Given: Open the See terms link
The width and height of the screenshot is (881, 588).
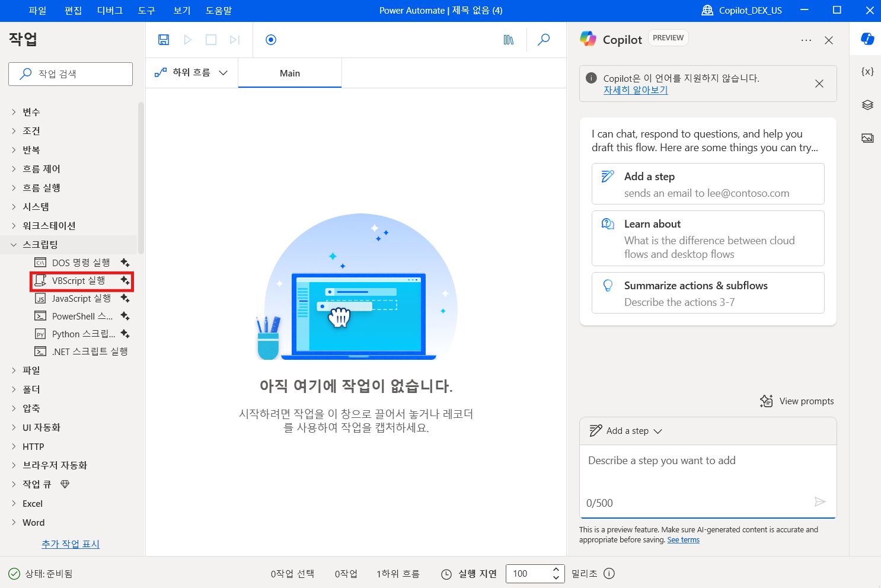Looking at the screenshot, I should 683,540.
